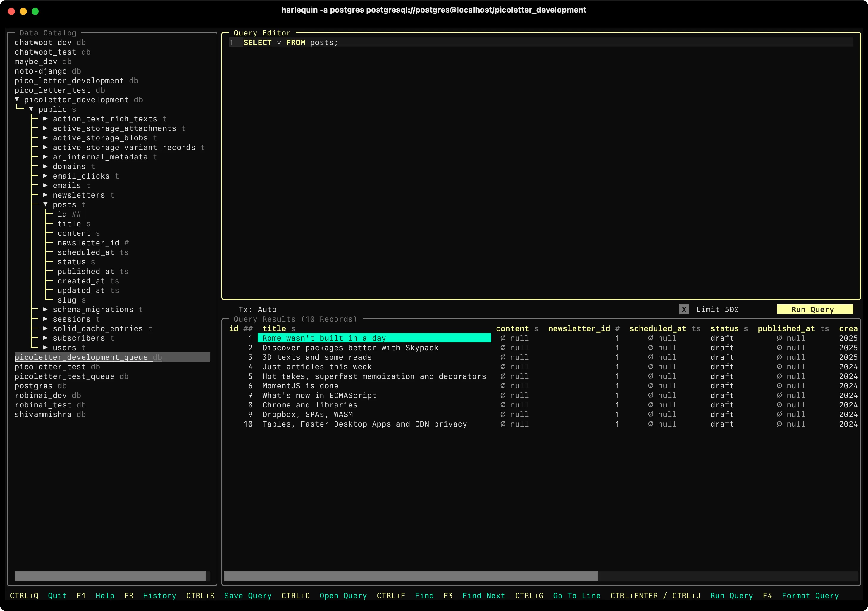Expand the emails table arrow
This screenshot has width=868, height=611.
point(45,185)
